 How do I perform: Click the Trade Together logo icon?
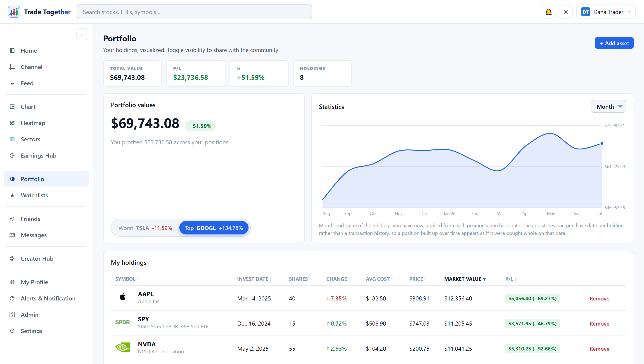14,12
